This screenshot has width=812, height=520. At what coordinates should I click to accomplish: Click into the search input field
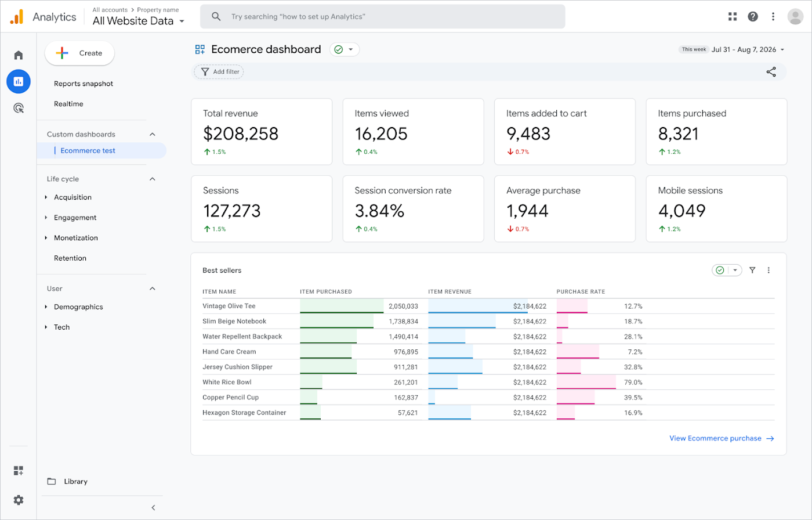click(383, 16)
